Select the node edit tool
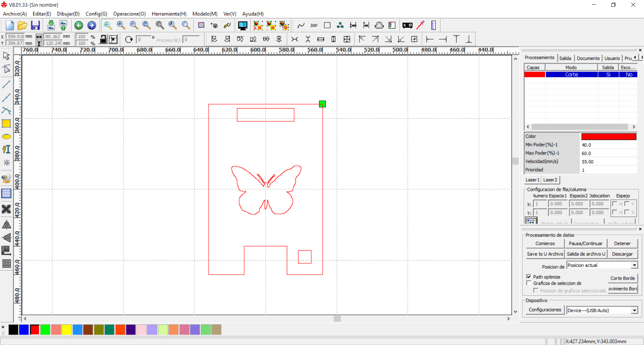The height and width of the screenshot is (345, 644). [6, 69]
